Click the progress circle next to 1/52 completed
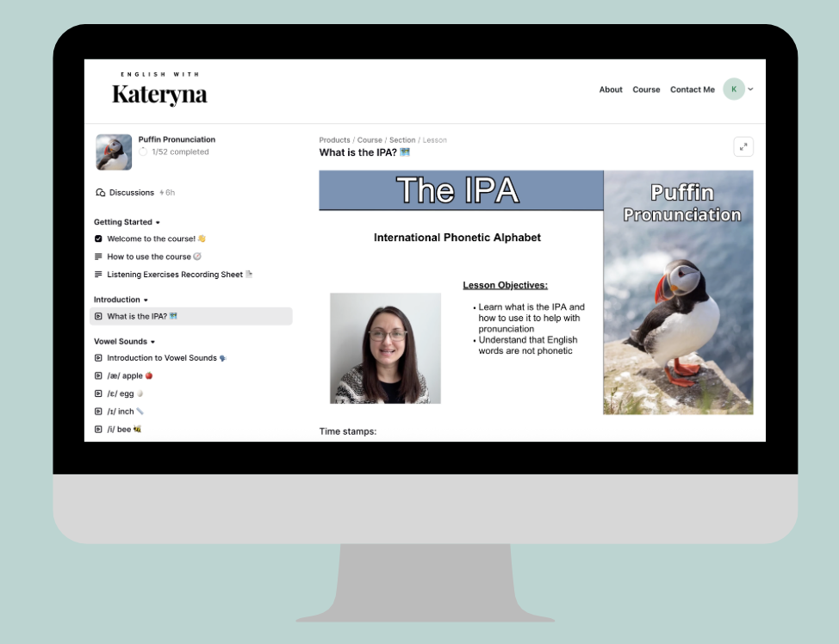Image resolution: width=839 pixels, height=644 pixels. pyautogui.click(x=143, y=152)
